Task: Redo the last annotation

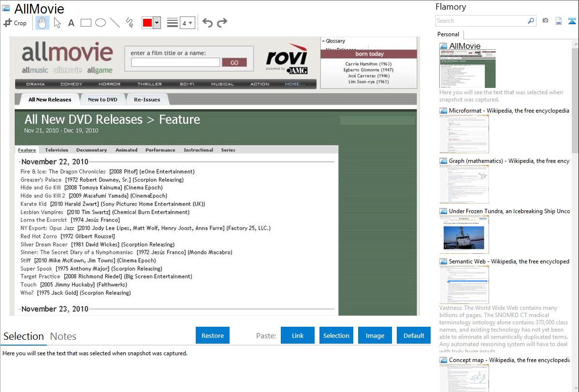Action: pyautogui.click(x=222, y=23)
